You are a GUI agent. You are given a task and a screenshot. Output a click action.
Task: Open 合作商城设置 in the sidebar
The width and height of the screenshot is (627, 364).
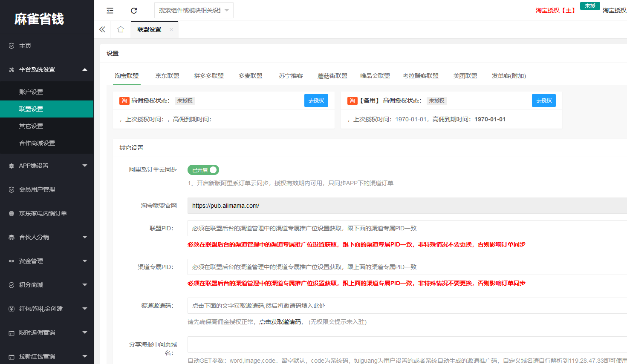47,143
